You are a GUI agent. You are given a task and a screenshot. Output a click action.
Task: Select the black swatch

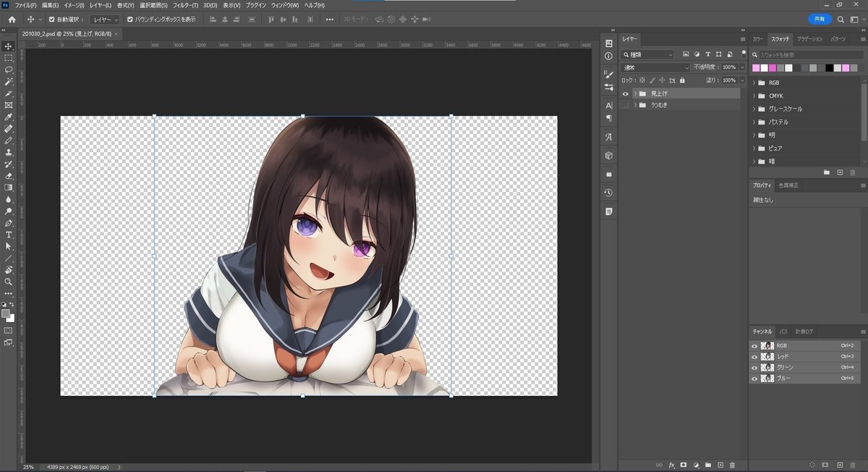coord(830,68)
